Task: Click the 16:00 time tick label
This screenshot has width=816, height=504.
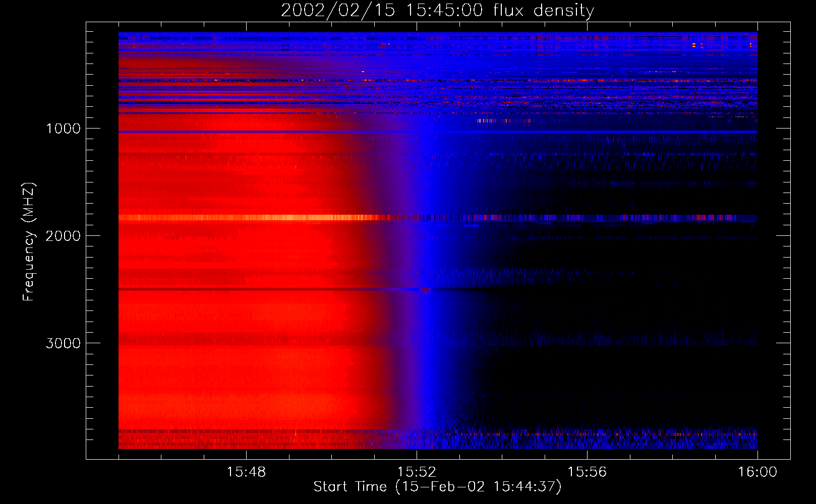Action: (757, 472)
